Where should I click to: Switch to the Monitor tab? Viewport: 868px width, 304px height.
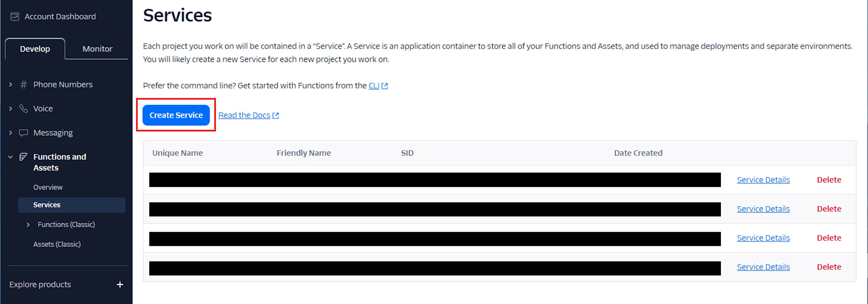(97, 49)
